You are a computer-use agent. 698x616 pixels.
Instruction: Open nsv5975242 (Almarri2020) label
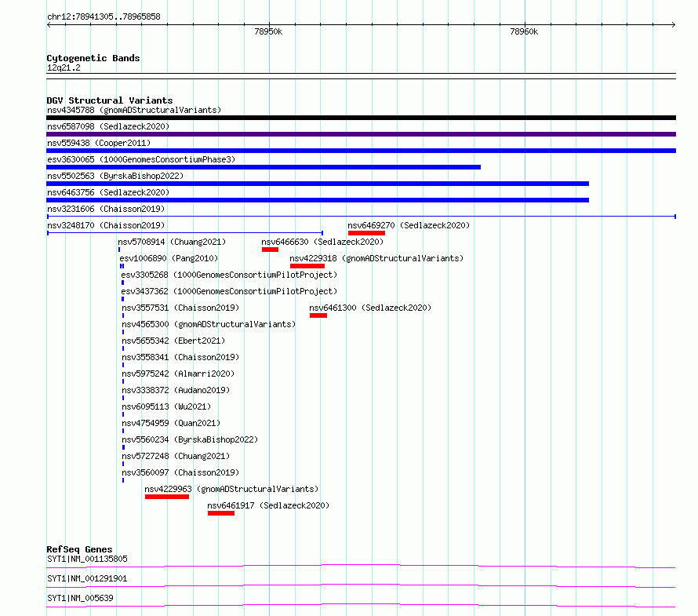pos(178,374)
